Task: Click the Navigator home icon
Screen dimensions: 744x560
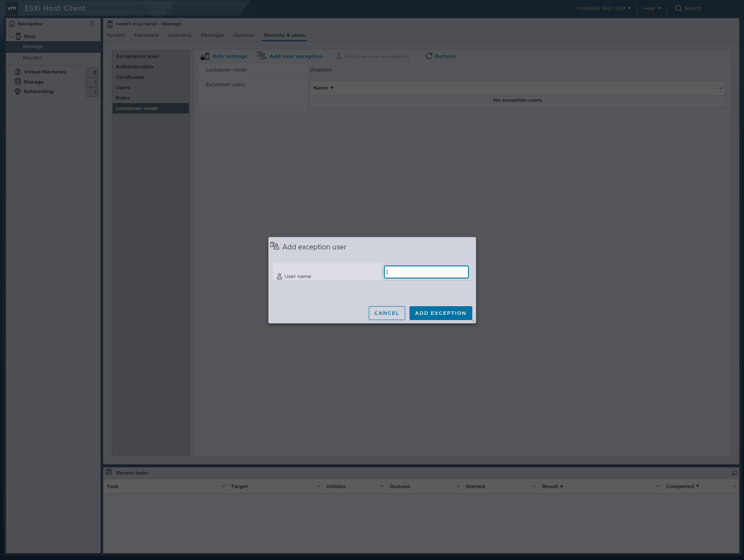Action: pyautogui.click(x=12, y=24)
